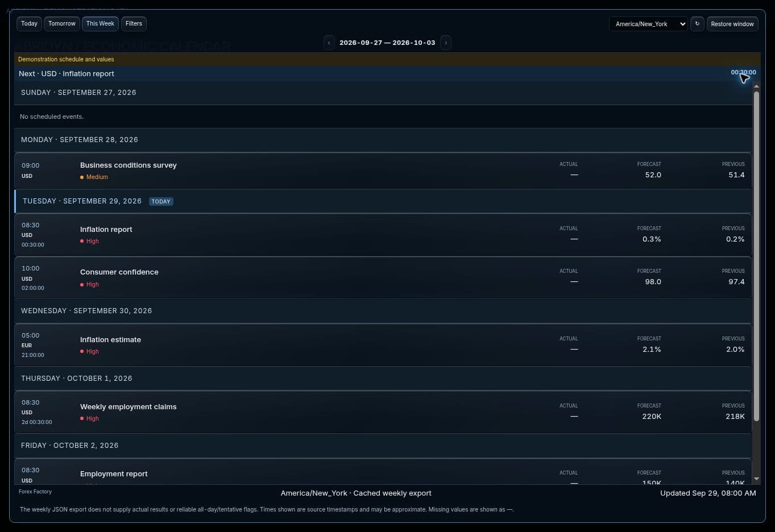Click America/New_York · Cached weekly export status
This screenshot has height=532, width=775.
(x=356, y=493)
